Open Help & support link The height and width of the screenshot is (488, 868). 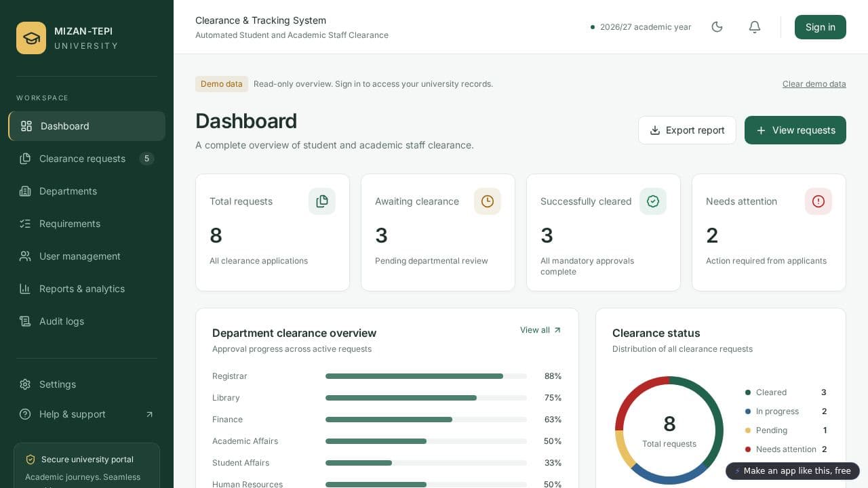(87, 414)
